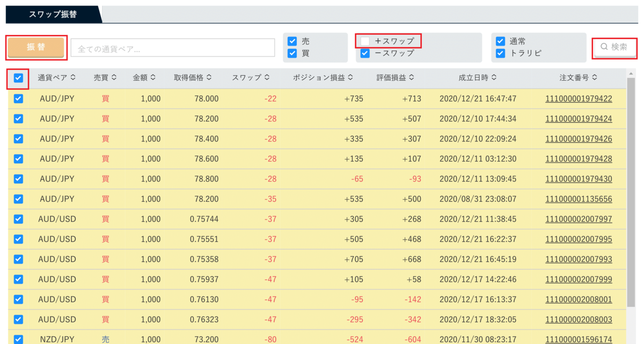The width and height of the screenshot is (644, 344).
Task: Uncheck the トラリピ filter checkbox
Action: point(500,53)
